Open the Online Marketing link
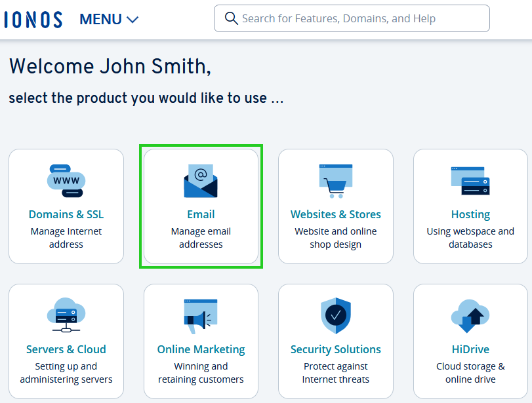Image resolution: width=532 pixels, height=403 pixels. (201, 349)
